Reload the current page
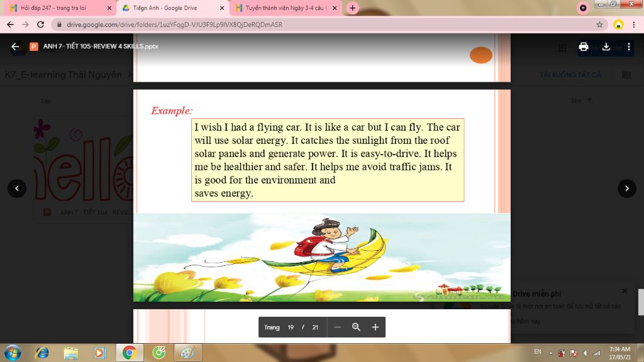The image size is (644, 362). point(41,25)
